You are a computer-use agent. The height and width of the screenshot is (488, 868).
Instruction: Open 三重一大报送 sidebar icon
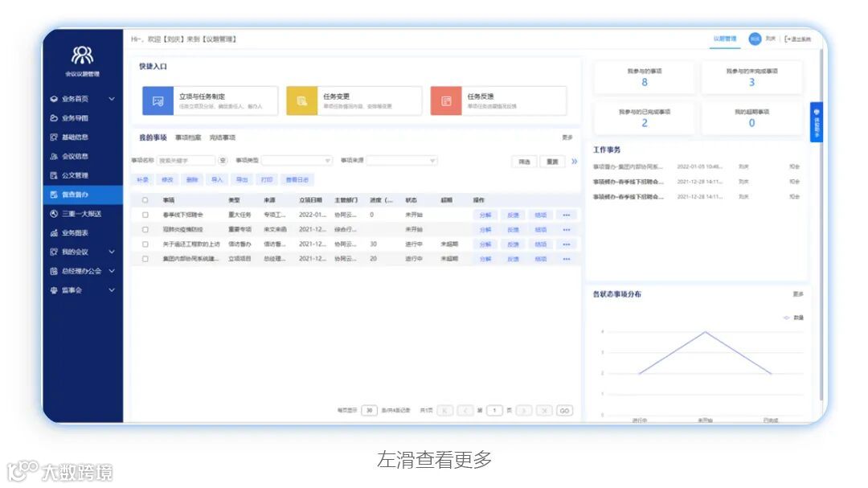(x=54, y=214)
